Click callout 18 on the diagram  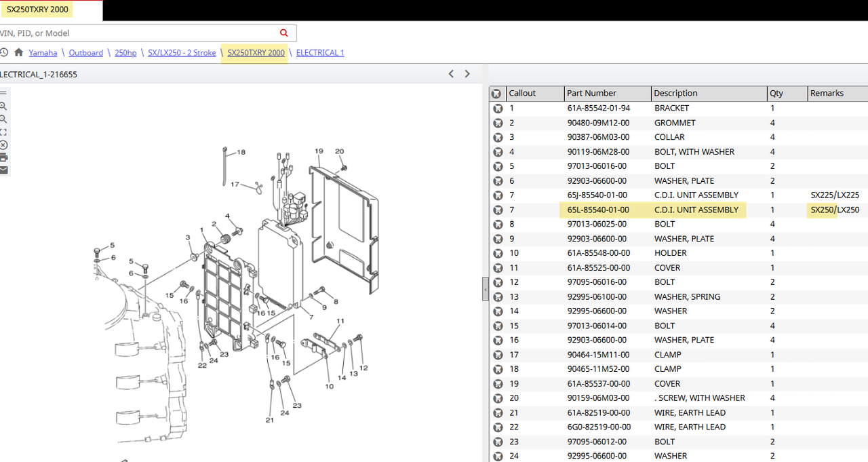click(241, 152)
